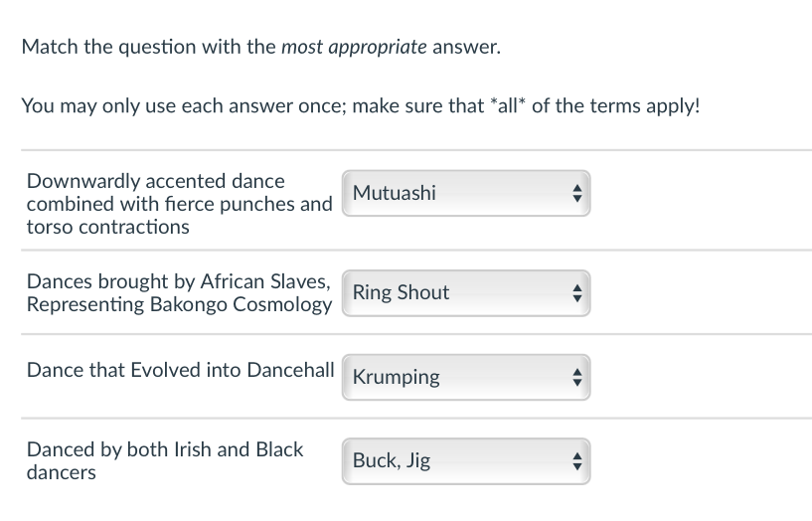Click the "Match the question" instruction line
Viewport: 812px width, 521px height.
coord(261,47)
